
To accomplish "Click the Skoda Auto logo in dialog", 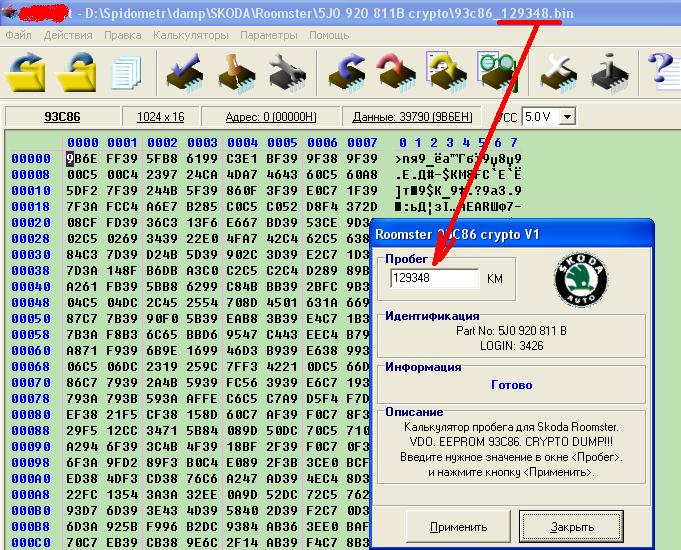I will pyautogui.click(x=581, y=279).
